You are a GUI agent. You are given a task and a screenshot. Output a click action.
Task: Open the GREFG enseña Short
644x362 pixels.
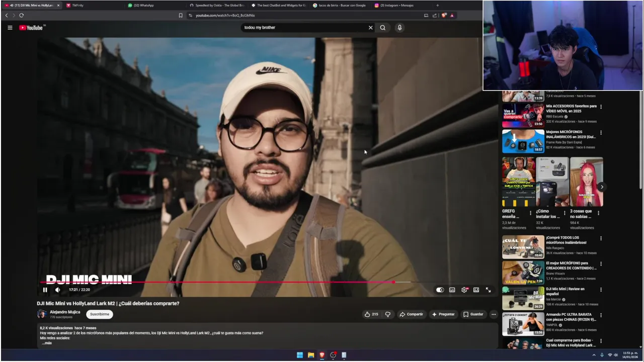[518, 182]
